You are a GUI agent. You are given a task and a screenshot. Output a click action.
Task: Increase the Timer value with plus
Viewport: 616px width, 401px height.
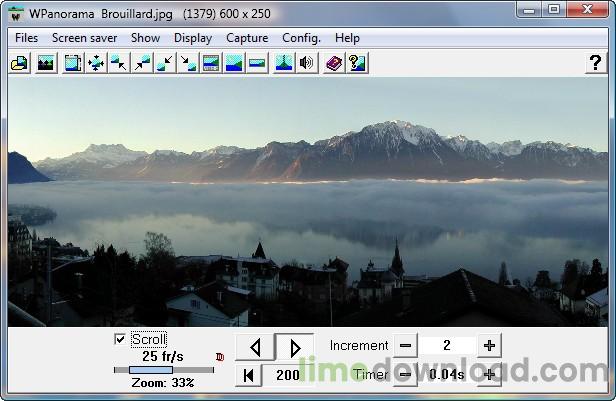click(x=489, y=374)
